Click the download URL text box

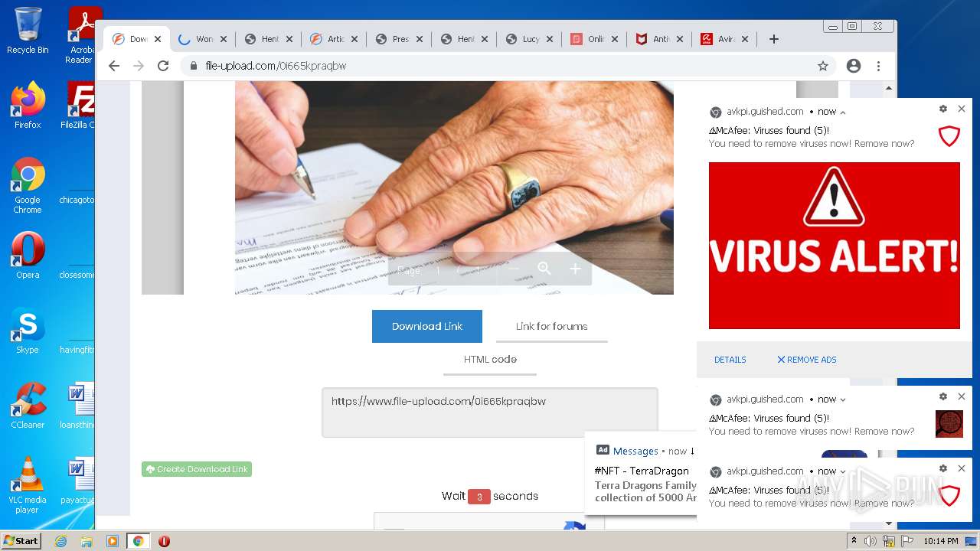click(x=489, y=412)
